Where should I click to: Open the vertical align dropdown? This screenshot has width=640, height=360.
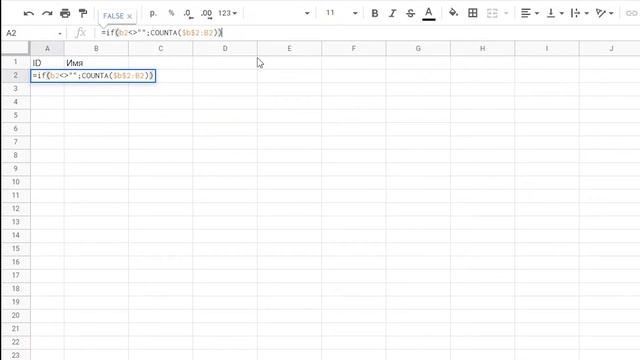click(555, 13)
